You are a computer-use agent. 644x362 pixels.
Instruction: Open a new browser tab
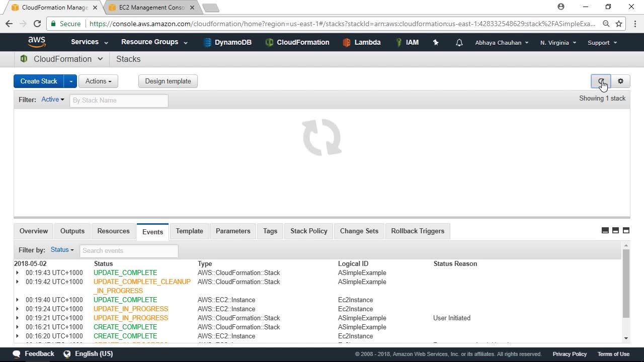pos(210,8)
